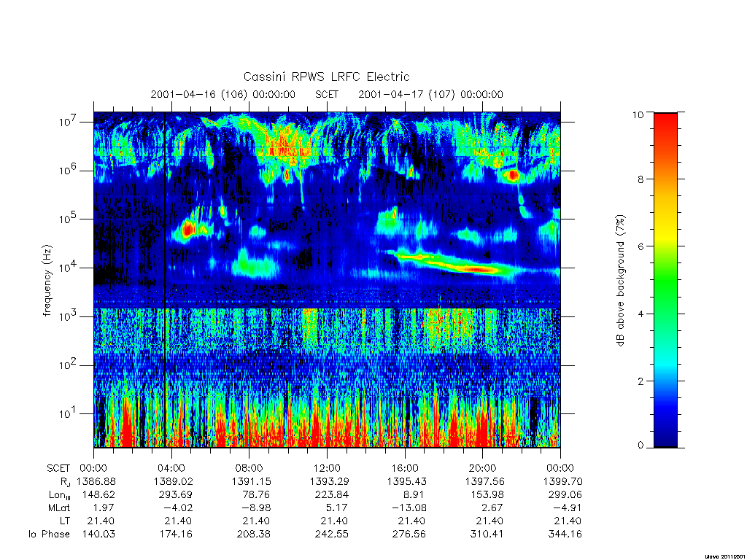Click the MLat value "1.97"
The image size is (747, 560).
tap(104, 507)
